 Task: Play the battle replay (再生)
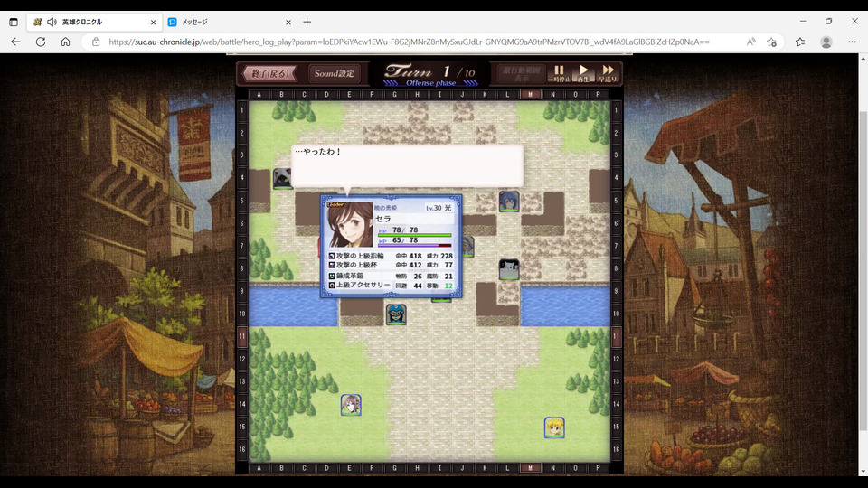click(583, 73)
